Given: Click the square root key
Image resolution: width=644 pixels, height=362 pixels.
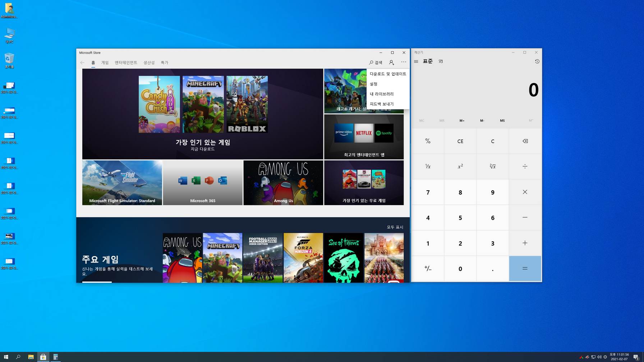Looking at the screenshot, I should [x=493, y=166].
